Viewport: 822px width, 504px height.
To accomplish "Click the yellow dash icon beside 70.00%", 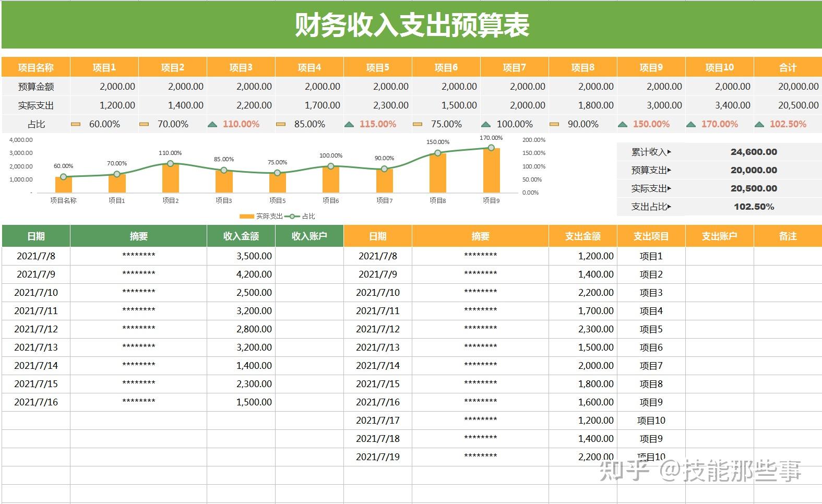I will tap(144, 124).
